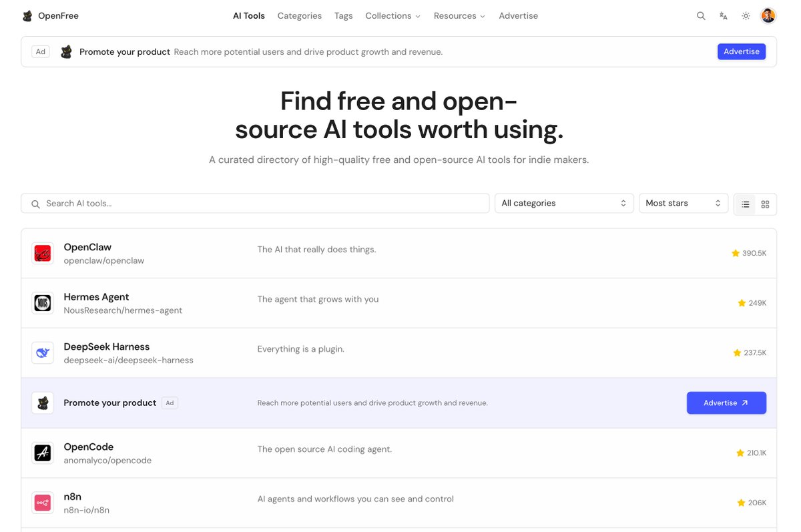Expand the Resources menu
The width and height of the screenshot is (801, 532).
[459, 16]
